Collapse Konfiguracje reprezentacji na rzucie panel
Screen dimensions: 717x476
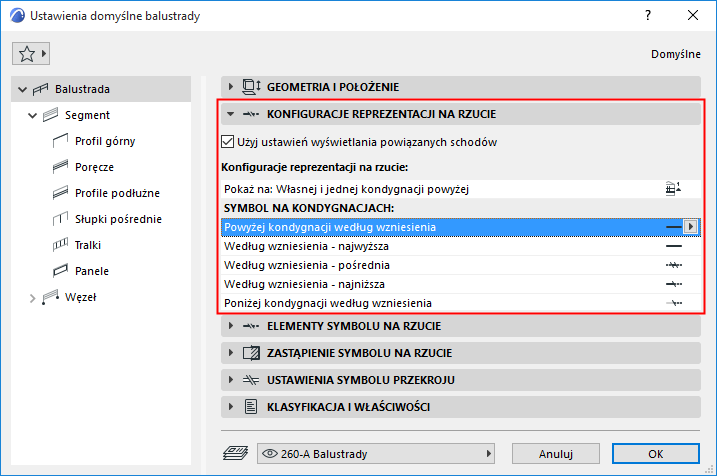pyautogui.click(x=230, y=114)
